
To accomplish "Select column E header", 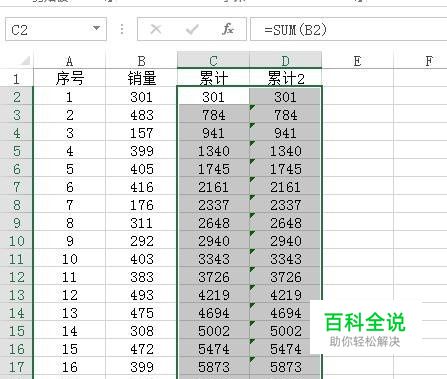I will coord(357,61).
